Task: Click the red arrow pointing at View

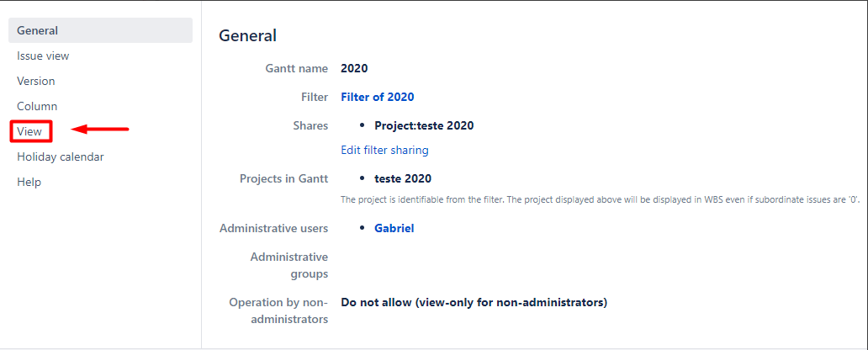Action: coord(100,130)
